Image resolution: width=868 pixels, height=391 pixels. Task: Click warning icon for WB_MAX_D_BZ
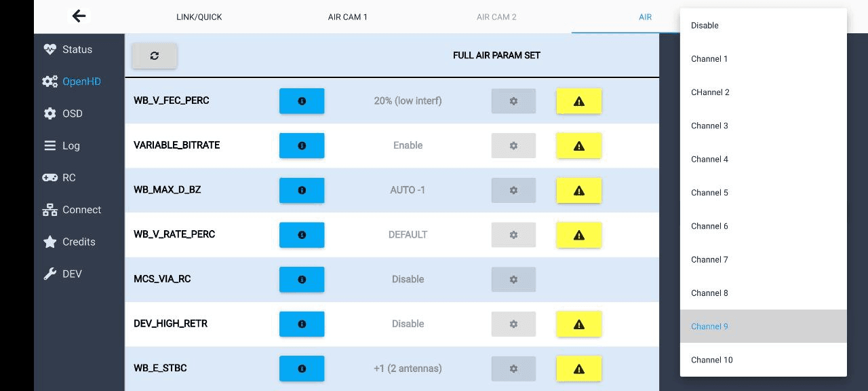578,191
